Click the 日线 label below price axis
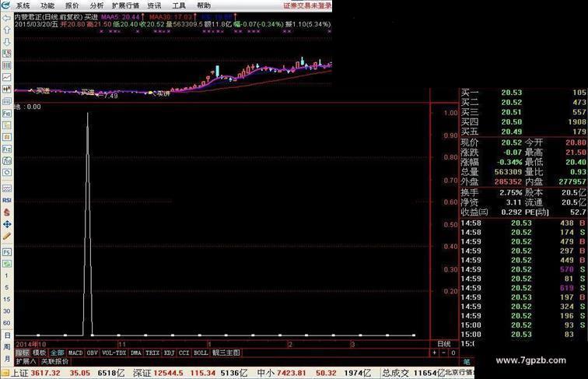Viewport: 588px width, 379px height. [x=444, y=344]
